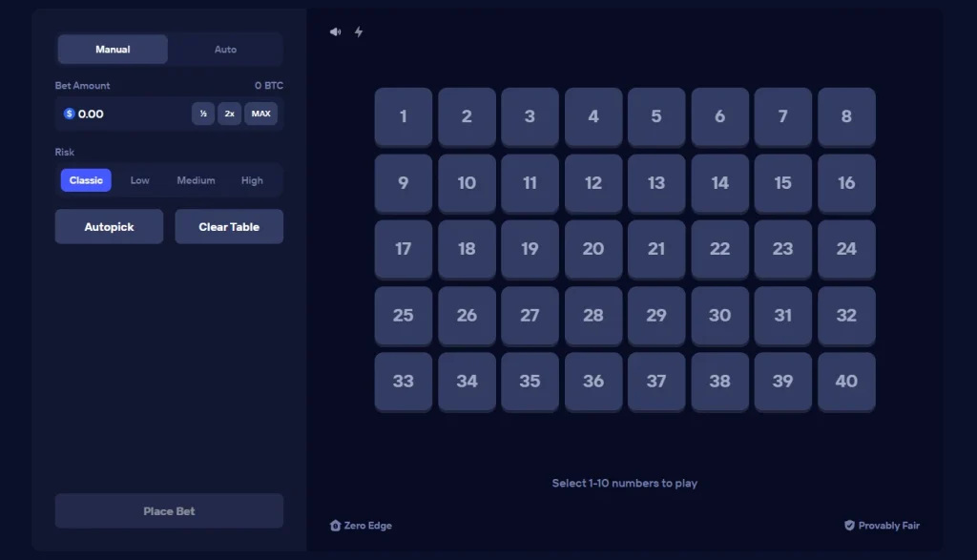The width and height of the screenshot is (977, 560).
Task: Select number 4 on the board
Action: pyautogui.click(x=593, y=116)
